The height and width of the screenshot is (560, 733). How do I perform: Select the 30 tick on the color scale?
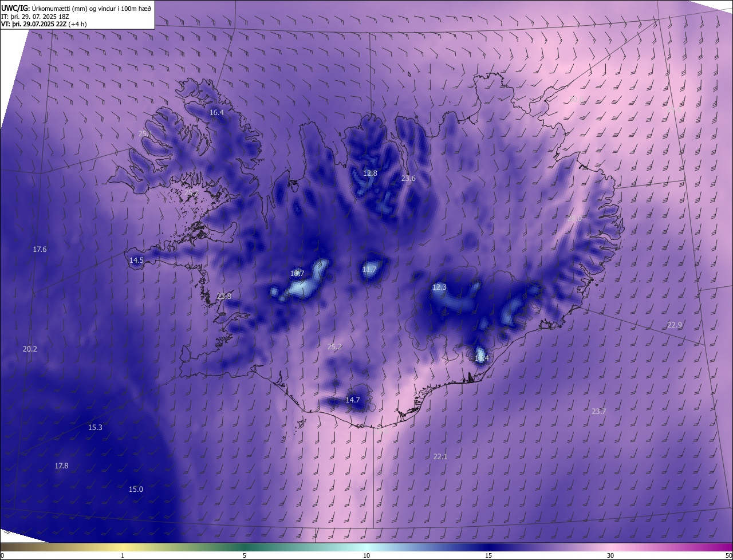pos(610,556)
